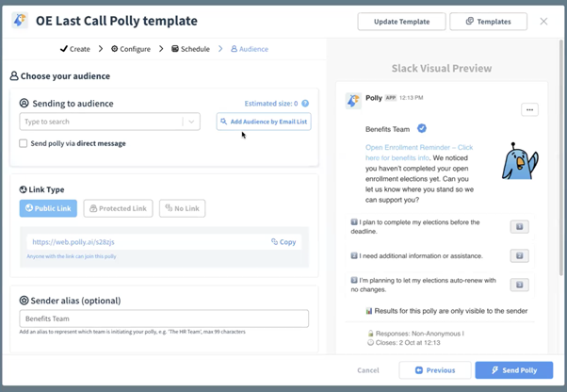This screenshot has height=392, width=567.
Task: Click the estimated size help icon
Action: coord(305,104)
